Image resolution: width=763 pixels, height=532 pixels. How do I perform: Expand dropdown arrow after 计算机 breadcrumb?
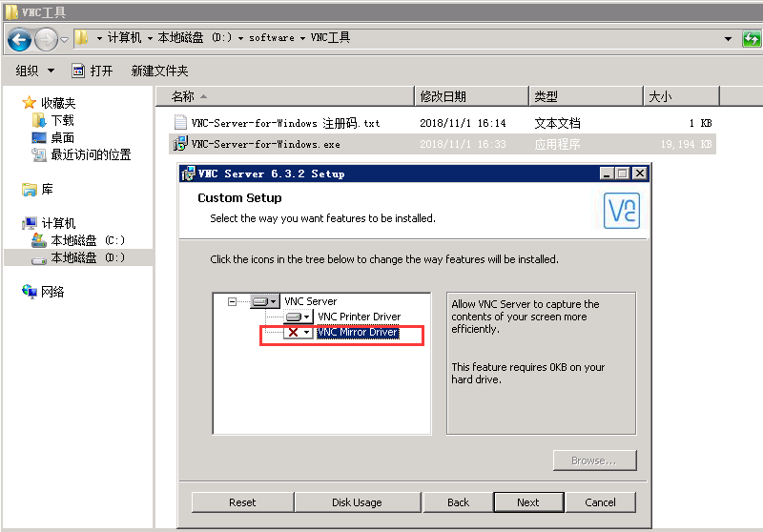click(150, 38)
